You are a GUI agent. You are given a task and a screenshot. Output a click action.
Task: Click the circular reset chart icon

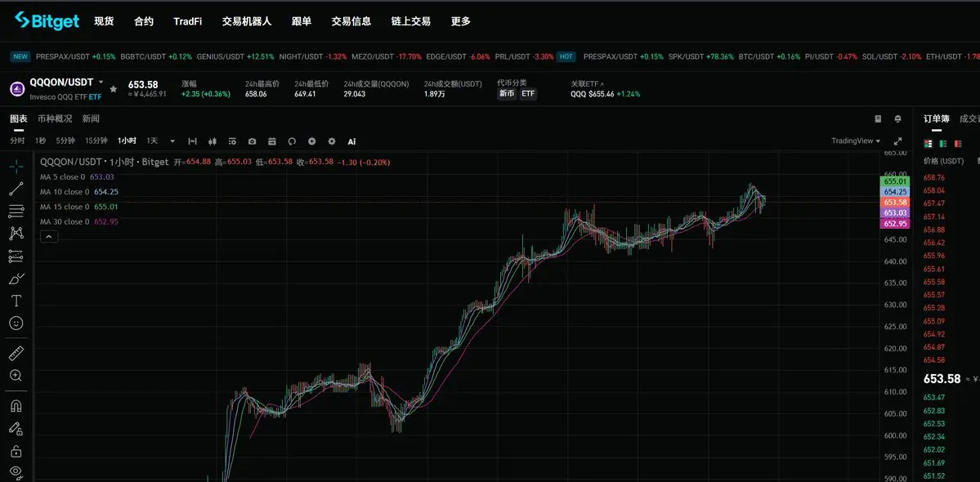coord(291,141)
